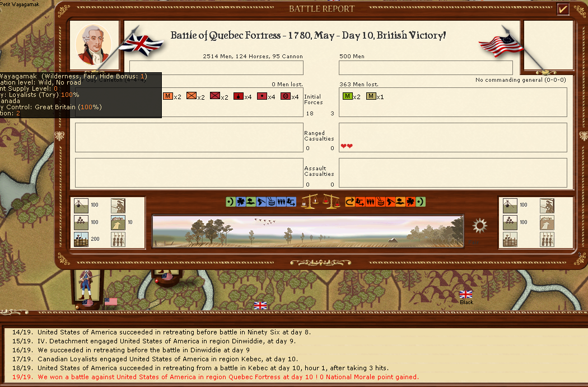This screenshot has height=387, width=588.
Task: Click the sun weather icon
Action: 479,226
